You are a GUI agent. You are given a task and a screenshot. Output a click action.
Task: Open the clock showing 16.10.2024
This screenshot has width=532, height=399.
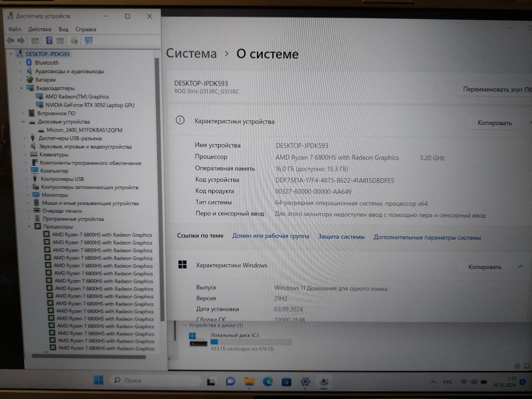505,382
